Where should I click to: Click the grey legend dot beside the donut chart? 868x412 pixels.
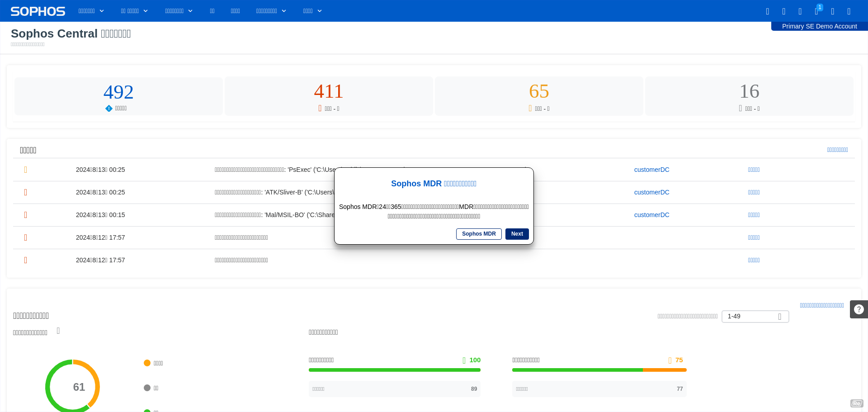pyautogui.click(x=147, y=388)
